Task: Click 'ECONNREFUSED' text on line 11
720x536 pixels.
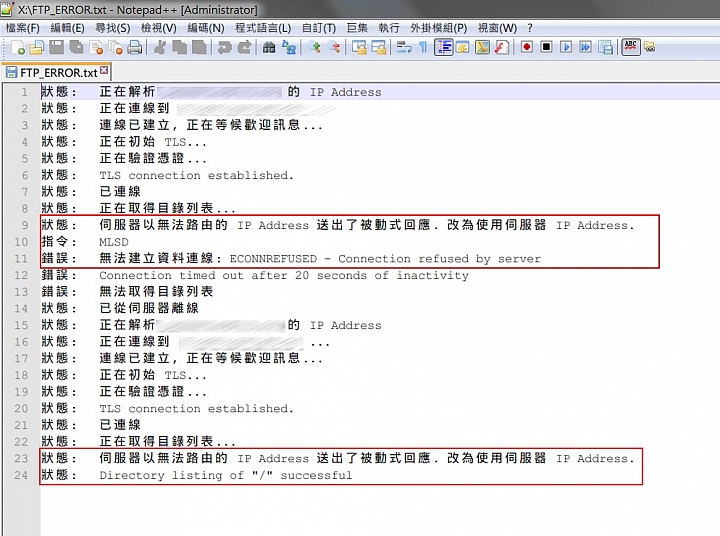Action: click(273, 259)
